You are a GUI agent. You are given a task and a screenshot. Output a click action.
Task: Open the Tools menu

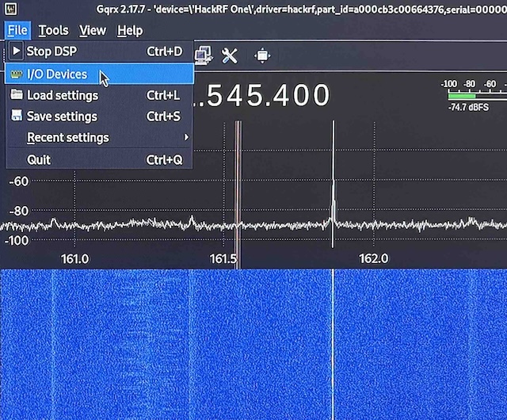click(54, 30)
